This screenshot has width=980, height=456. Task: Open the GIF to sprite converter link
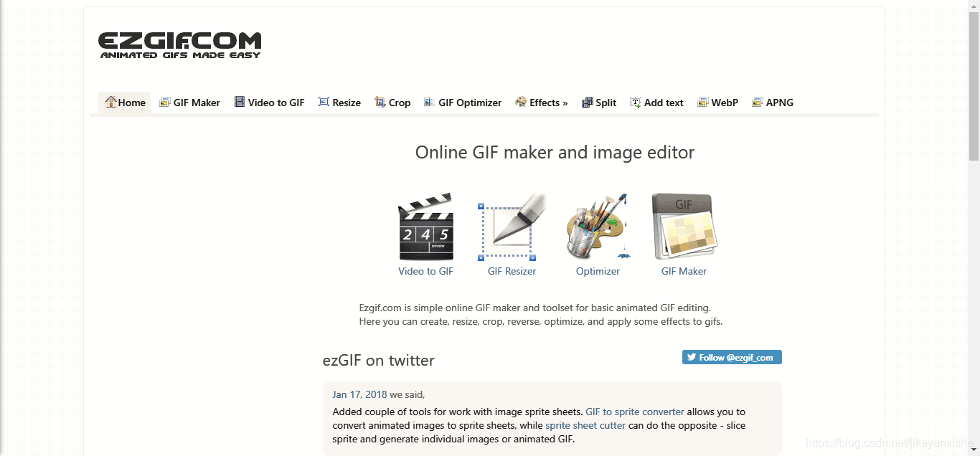point(635,412)
